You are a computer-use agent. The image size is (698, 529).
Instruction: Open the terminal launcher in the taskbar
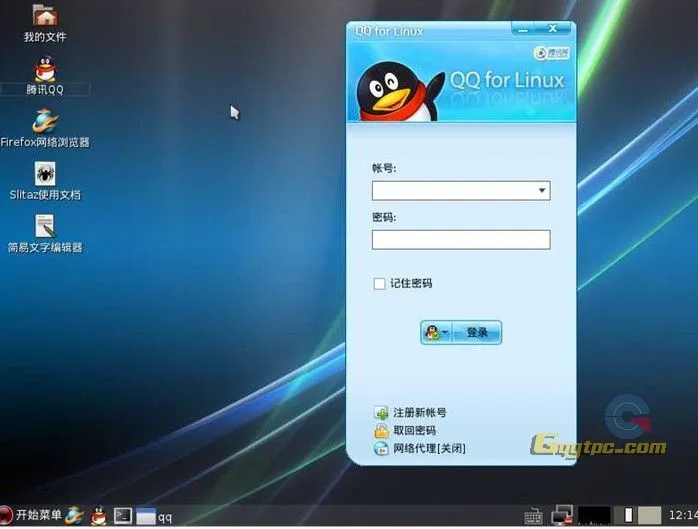tap(122, 516)
